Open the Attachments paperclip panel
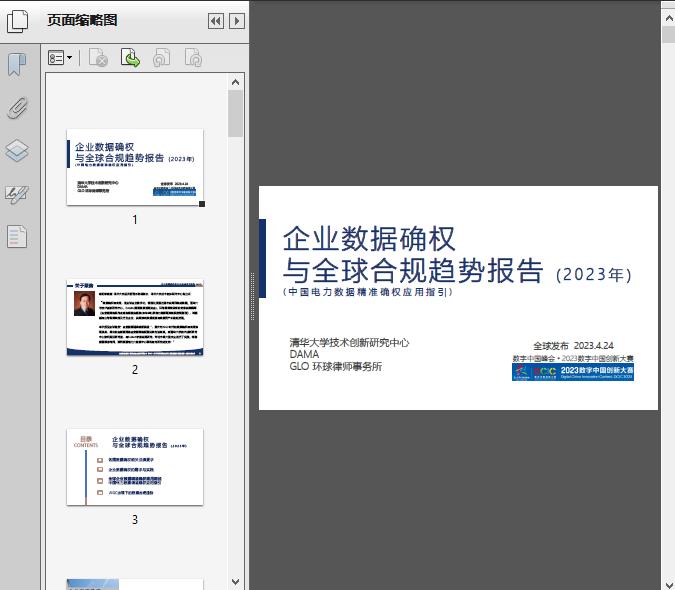 (18, 108)
